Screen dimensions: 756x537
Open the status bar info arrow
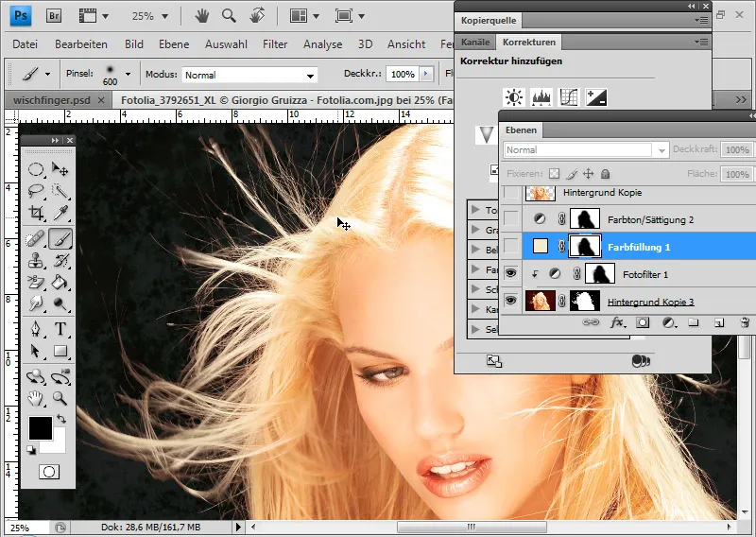pos(238,527)
